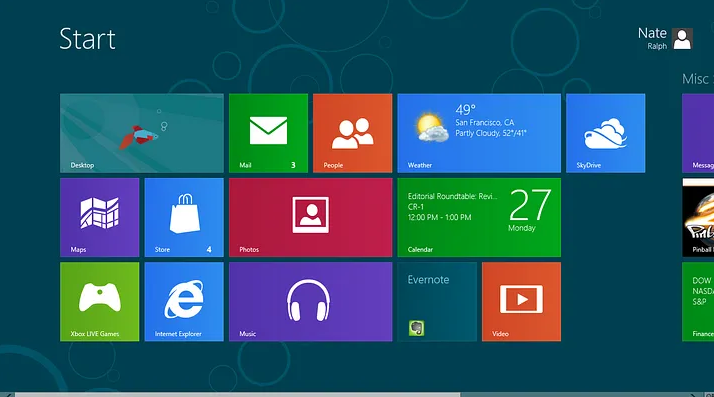714x397 pixels.
Task: Click the horizontal scrollbar at bottom
Action: pyautogui.click(x=237, y=395)
